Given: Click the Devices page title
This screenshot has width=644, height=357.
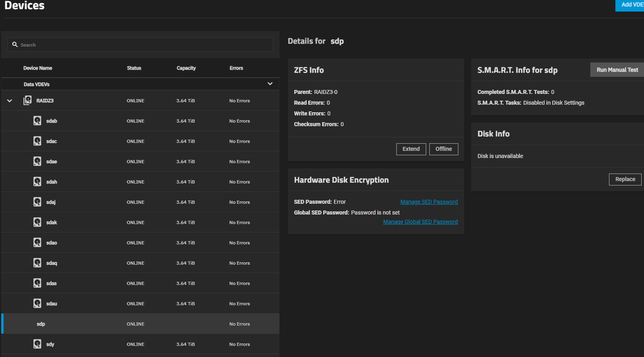Looking at the screenshot, I should pos(24,6).
